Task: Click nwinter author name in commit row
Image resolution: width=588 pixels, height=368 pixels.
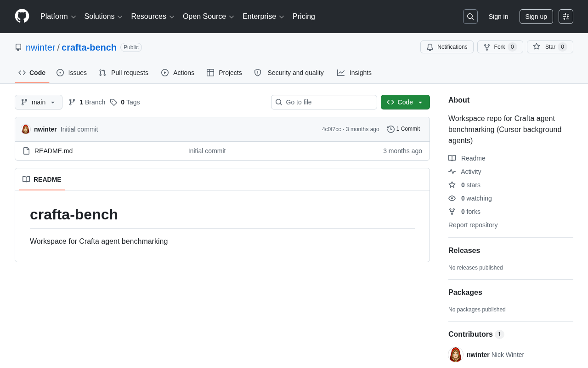Action: click(x=45, y=129)
